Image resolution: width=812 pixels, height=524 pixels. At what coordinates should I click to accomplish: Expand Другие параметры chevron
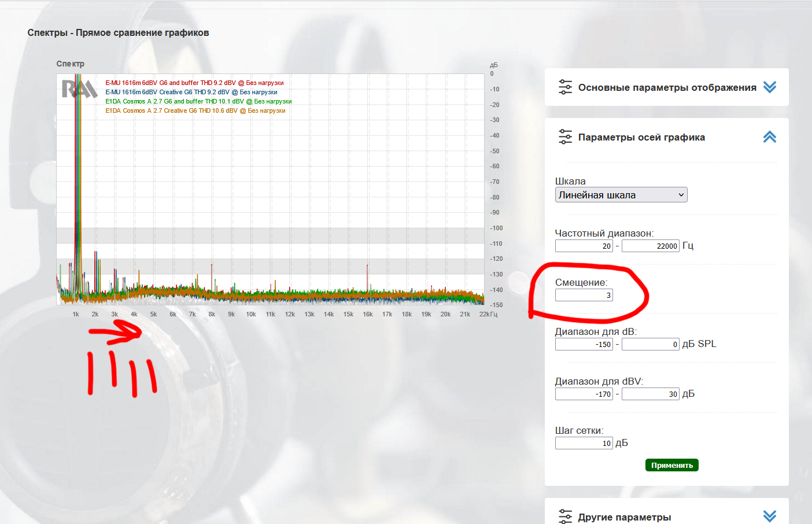pos(769,516)
